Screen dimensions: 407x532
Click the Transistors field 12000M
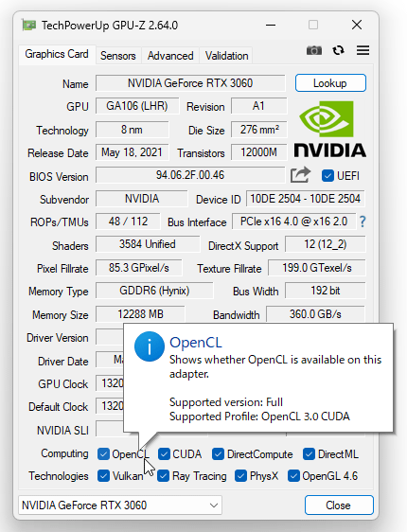[258, 152]
